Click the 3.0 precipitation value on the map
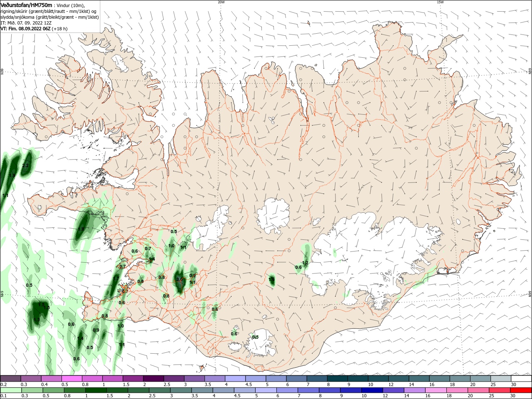Screen dimensions: 532x399 click(x=180, y=280)
